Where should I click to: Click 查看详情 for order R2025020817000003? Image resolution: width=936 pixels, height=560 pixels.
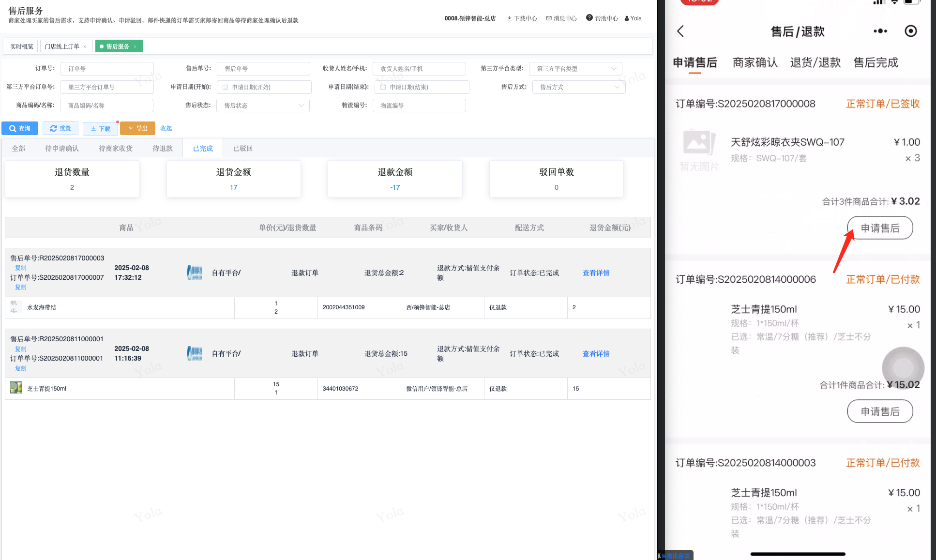click(x=596, y=273)
